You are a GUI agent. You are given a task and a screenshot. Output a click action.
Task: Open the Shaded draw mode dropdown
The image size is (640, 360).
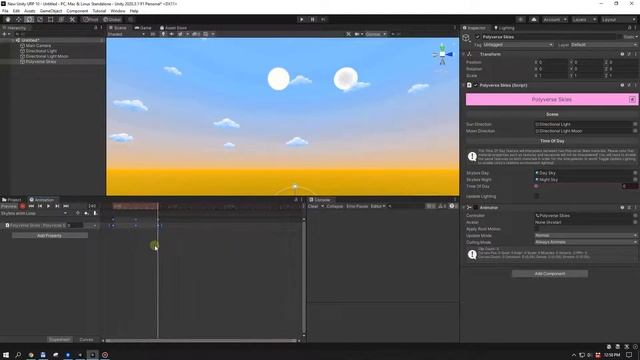127,34
